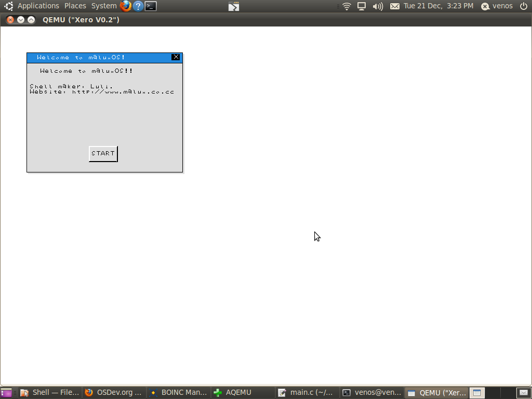Switch to the OSDev.org Firefox taskbar window

[114, 393]
